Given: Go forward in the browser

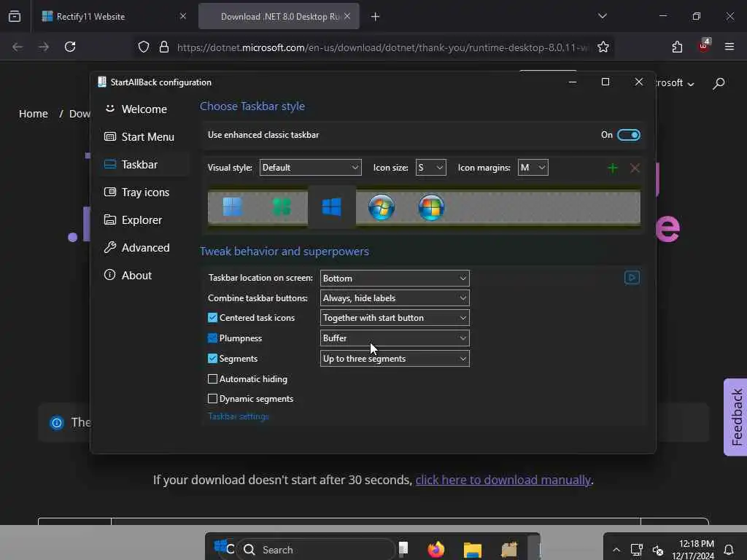Looking at the screenshot, I should [44, 47].
